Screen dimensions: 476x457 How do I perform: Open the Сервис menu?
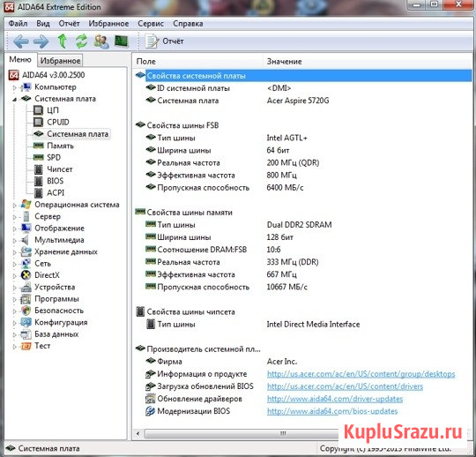pos(151,24)
